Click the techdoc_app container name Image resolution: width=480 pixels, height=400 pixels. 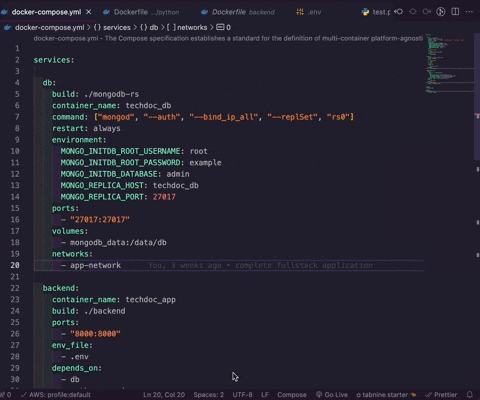[151, 300]
